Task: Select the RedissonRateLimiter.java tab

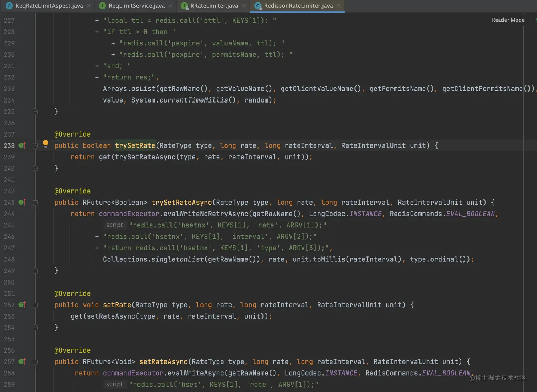Action: point(298,6)
